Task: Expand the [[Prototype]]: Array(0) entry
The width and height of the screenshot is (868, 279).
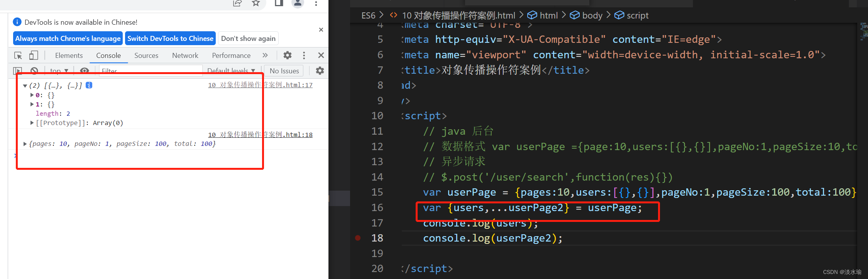Action: tap(32, 122)
